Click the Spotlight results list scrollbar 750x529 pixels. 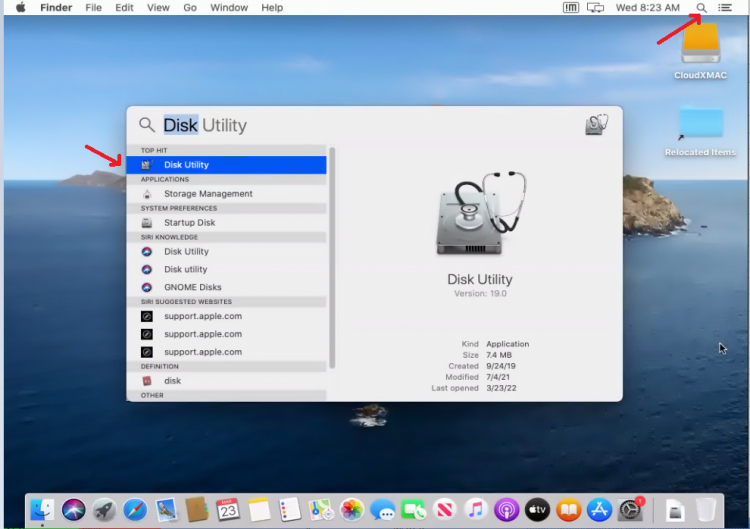click(332, 258)
